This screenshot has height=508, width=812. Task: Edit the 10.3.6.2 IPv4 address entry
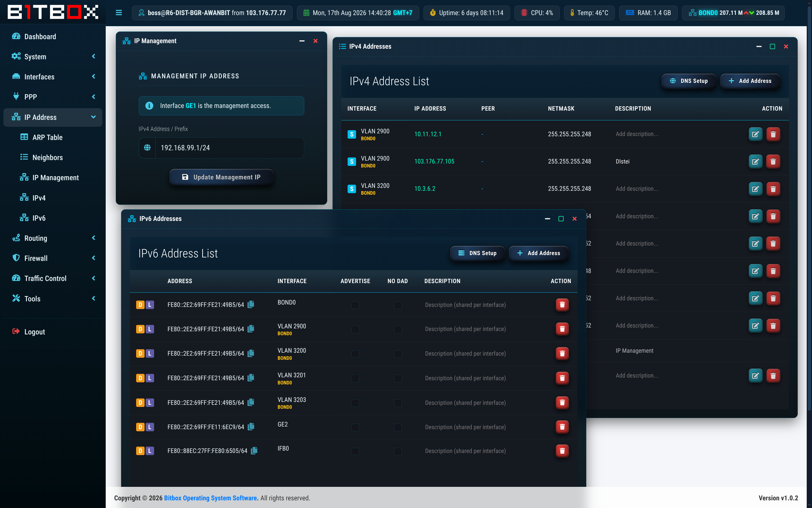[755, 189]
